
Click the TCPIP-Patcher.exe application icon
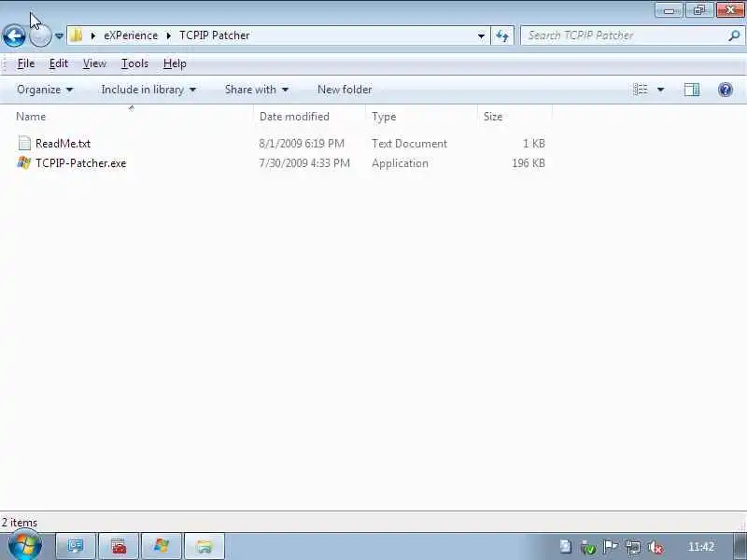tap(24, 162)
